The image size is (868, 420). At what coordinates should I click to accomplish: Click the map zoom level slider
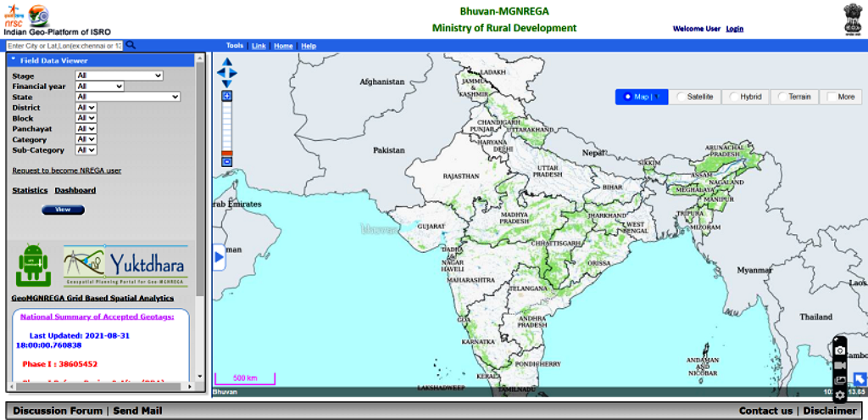226,129
